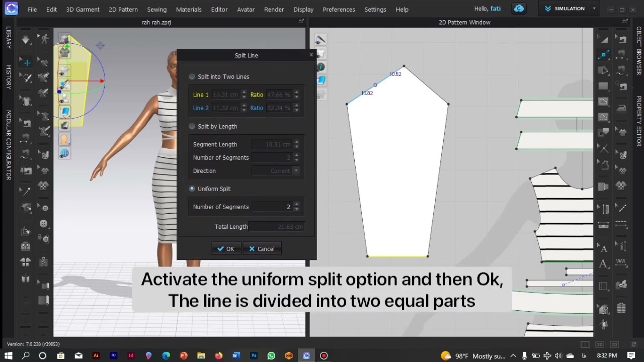Choose the blue Select/Move cross tool
Image resolution: width=644 pixels, height=362 pixels.
click(26, 62)
